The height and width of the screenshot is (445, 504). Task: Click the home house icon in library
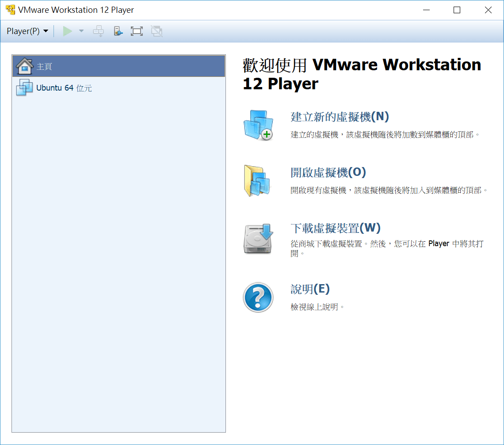click(24, 66)
